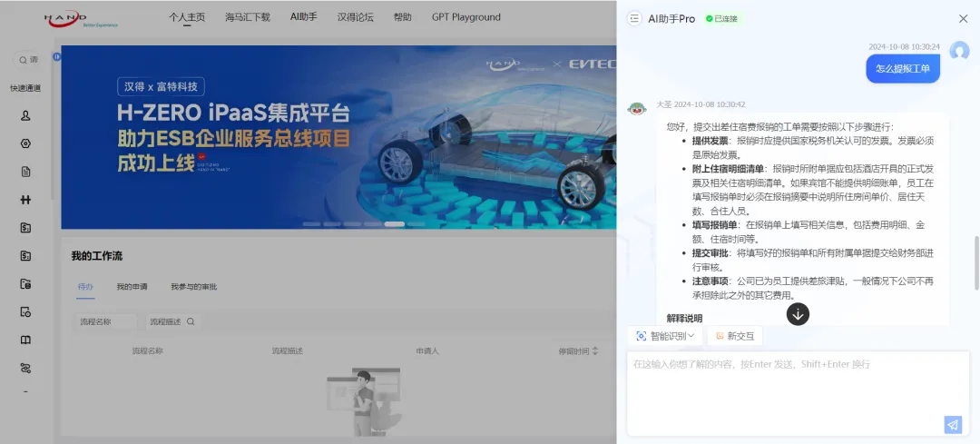Click the 已连接 connection status badge
Screen dimensions: 980x444
(x=722, y=19)
